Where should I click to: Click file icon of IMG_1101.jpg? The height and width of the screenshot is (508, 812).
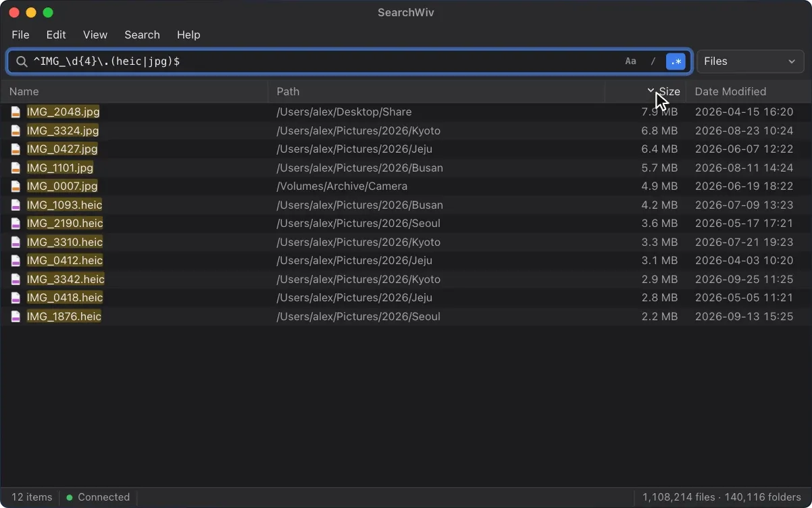[16, 168]
